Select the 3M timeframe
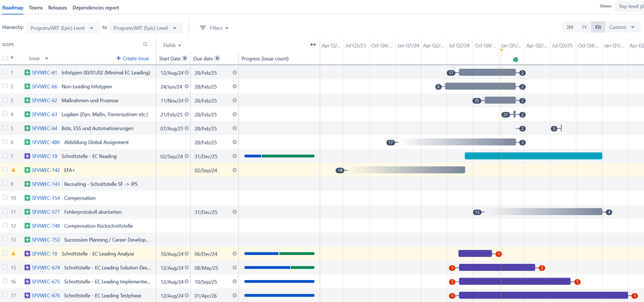644x302 pixels. coord(569,28)
